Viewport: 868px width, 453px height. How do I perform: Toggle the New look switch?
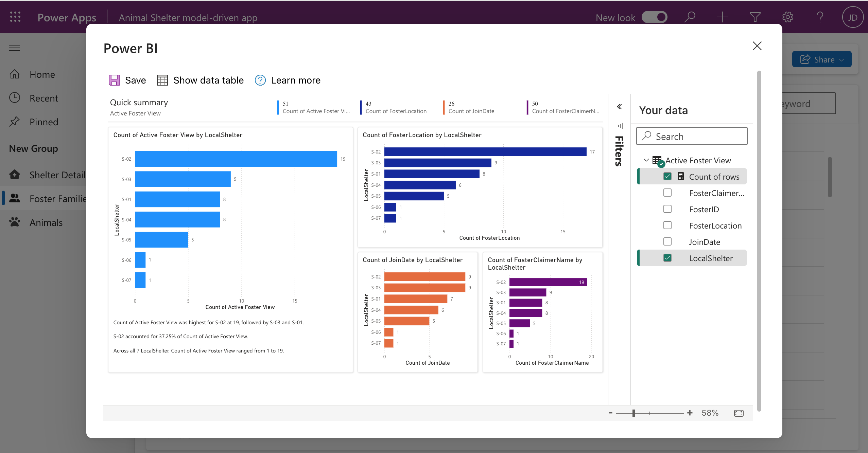(655, 17)
